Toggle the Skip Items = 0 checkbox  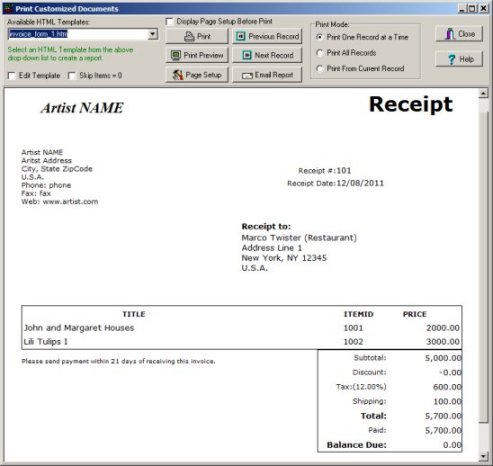point(72,76)
